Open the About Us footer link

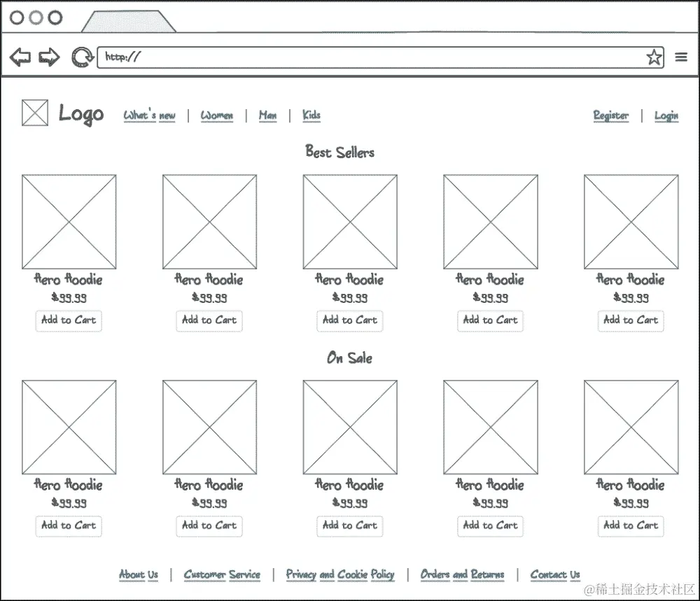click(139, 574)
